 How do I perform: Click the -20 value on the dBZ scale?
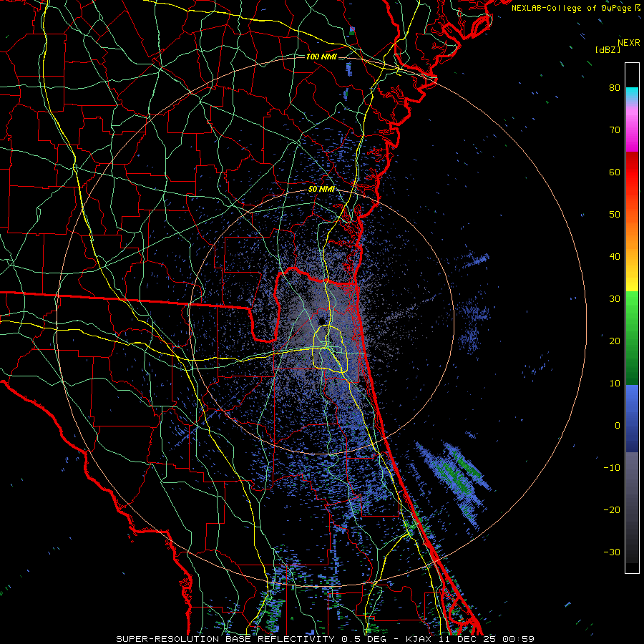pos(612,509)
